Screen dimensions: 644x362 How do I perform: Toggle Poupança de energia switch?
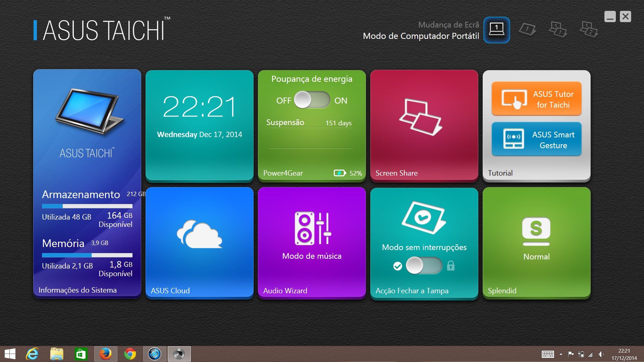pos(312,100)
